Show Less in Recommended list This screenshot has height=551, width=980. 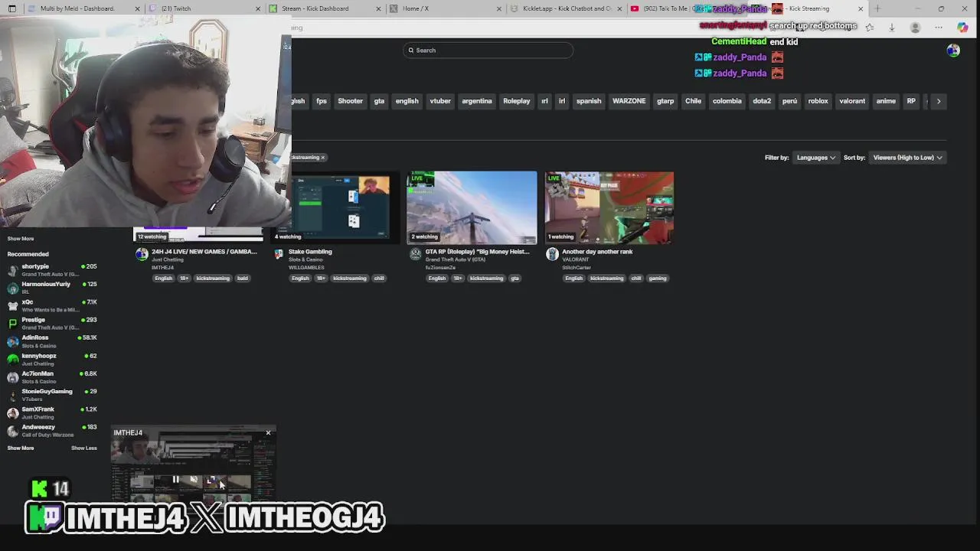pyautogui.click(x=84, y=448)
